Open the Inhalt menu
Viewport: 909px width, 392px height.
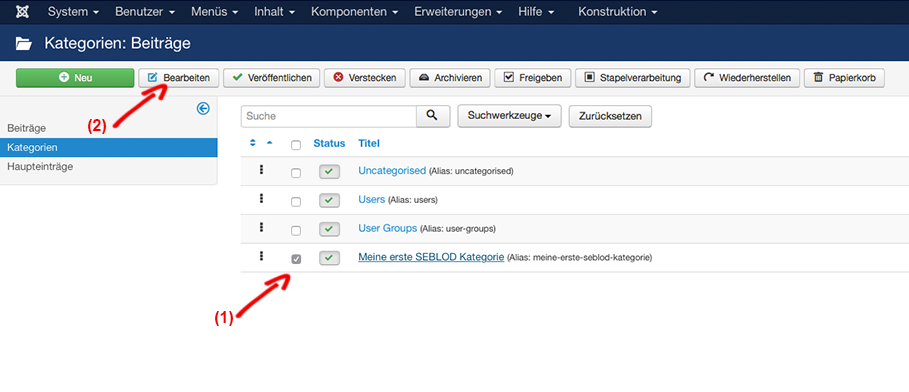point(274,12)
